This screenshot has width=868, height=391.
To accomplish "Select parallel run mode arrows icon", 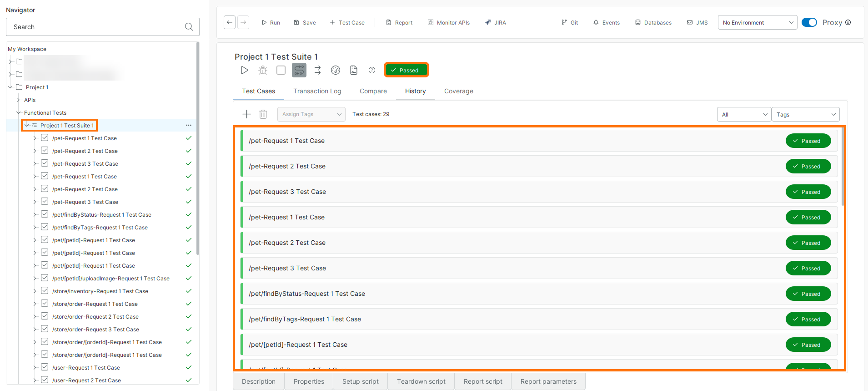I will click(317, 70).
